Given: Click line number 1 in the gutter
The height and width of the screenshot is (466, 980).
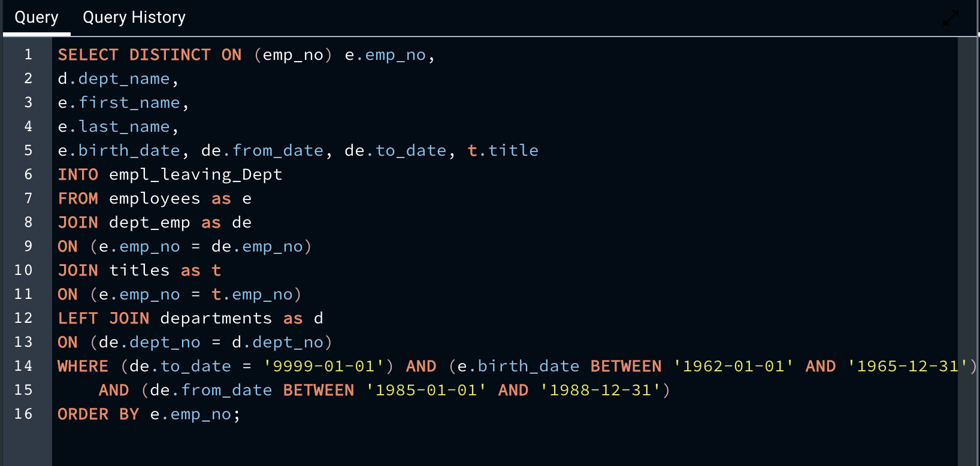Looking at the screenshot, I should [28, 55].
